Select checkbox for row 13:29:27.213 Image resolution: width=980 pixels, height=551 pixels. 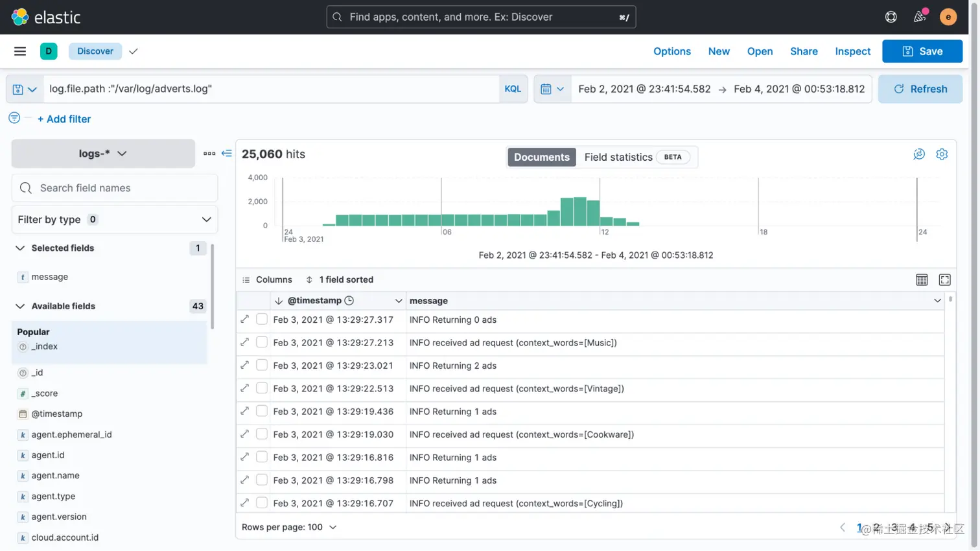[262, 342]
